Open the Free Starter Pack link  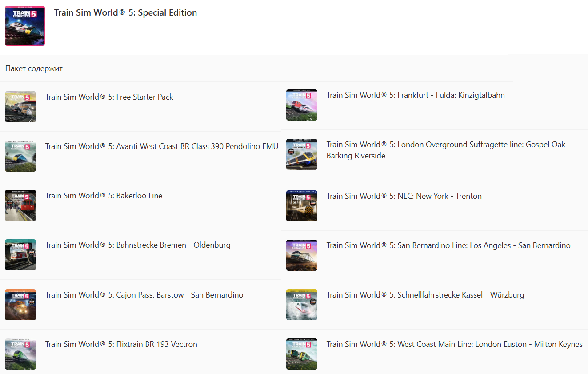(109, 97)
